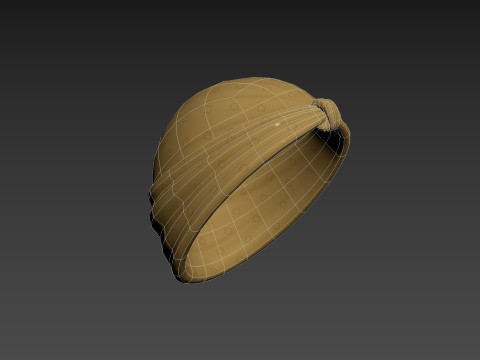Pick the white highlighted vertex on hat band
This screenshot has width=480, height=360.
coord(277,125)
